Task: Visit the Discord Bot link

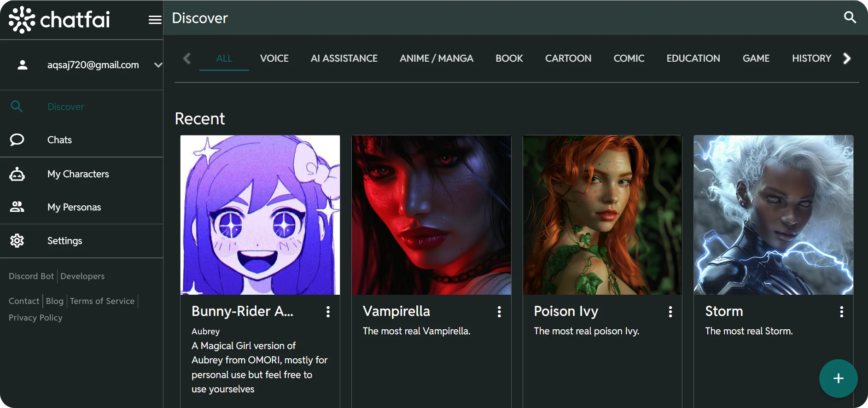Action: pyautogui.click(x=31, y=276)
